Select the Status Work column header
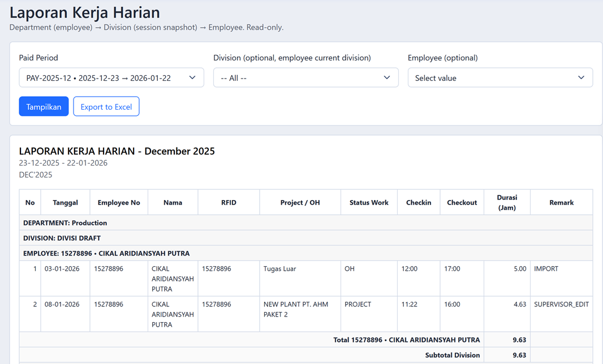 coord(369,202)
